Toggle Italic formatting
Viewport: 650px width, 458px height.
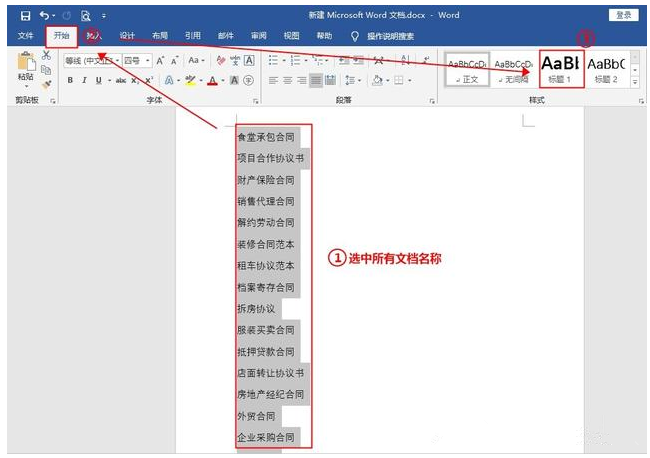coord(84,80)
